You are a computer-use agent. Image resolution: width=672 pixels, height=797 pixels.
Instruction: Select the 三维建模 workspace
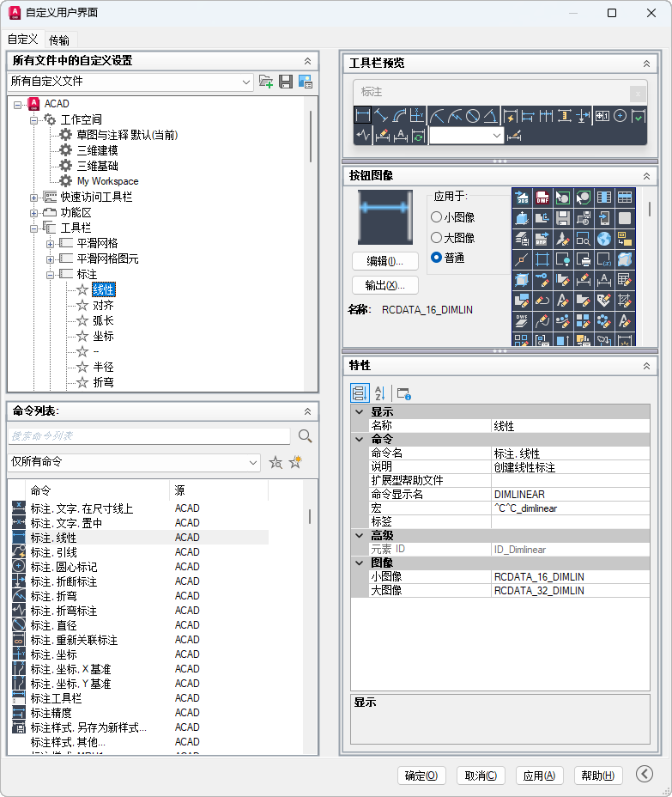pyautogui.click(x=98, y=150)
